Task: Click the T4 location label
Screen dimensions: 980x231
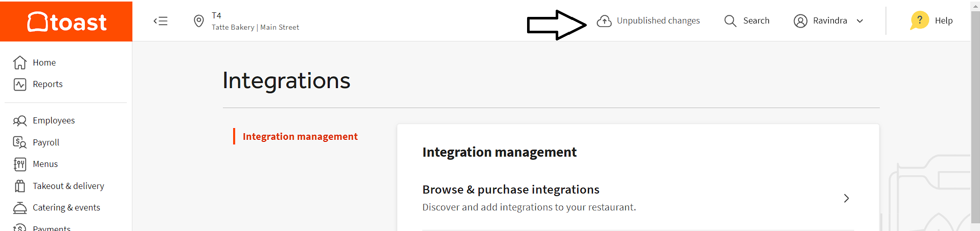Action: coord(216,15)
